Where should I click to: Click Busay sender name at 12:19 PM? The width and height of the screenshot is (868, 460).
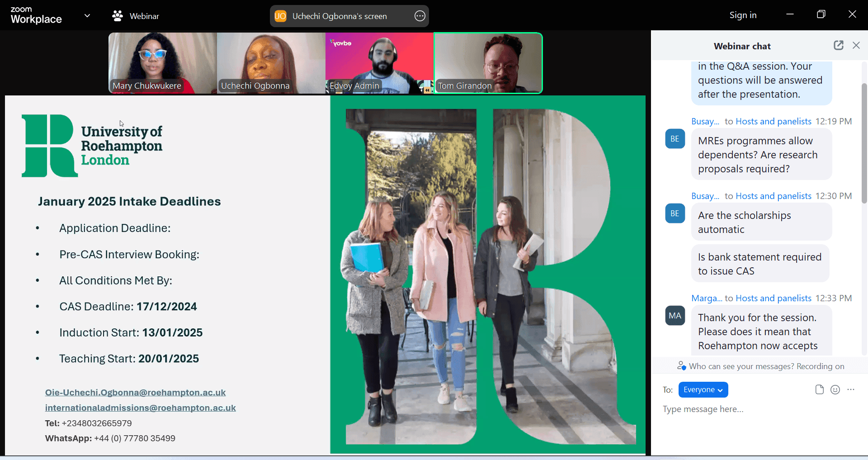coord(705,121)
